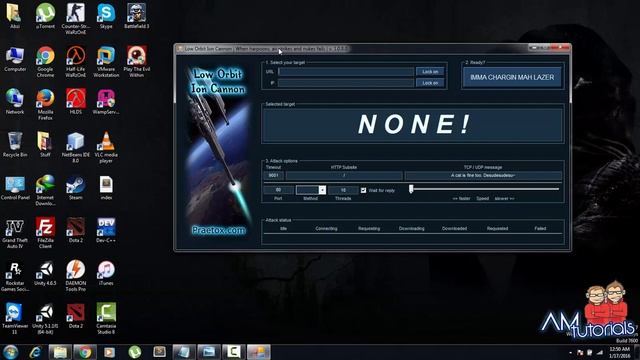Select the Internet Download Manager desktop icon
This screenshot has width=640, height=360.
point(45,191)
